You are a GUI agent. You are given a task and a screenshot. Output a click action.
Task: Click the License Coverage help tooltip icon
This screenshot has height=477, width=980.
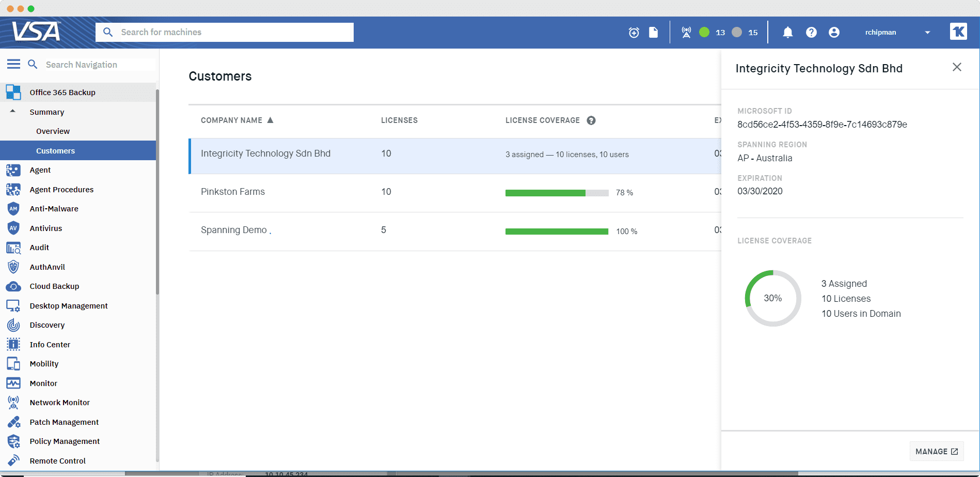(x=591, y=120)
